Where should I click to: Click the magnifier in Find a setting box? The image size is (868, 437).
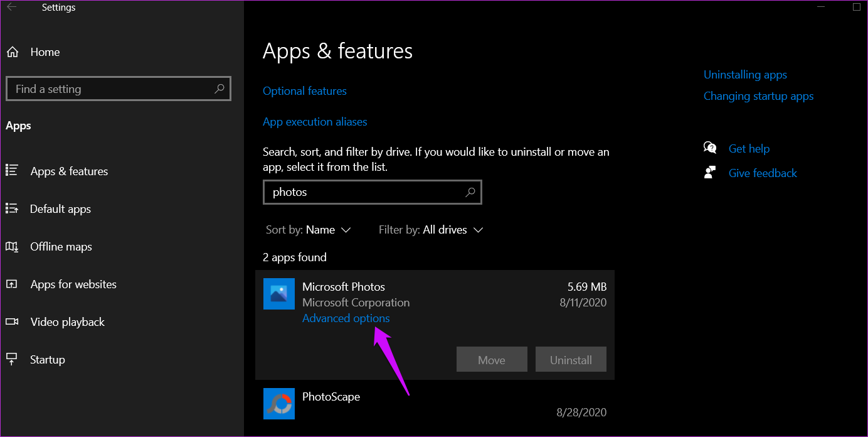pyautogui.click(x=219, y=89)
